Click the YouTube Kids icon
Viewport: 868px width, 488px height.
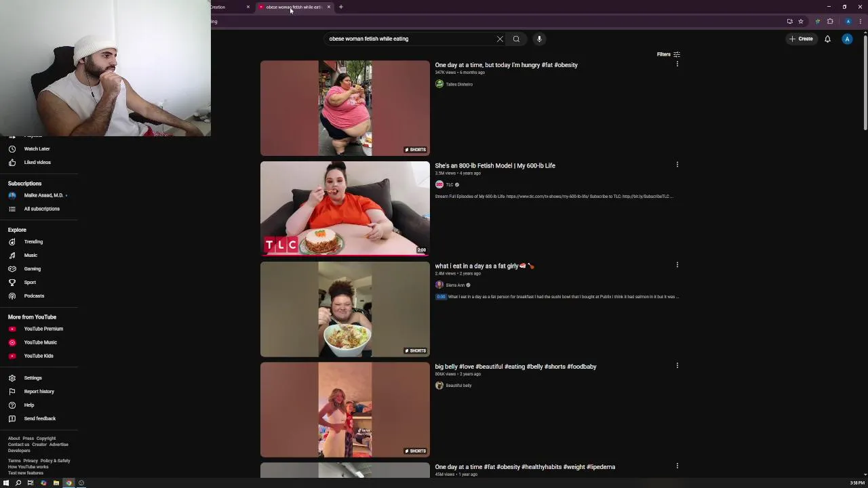(x=12, y=356)
